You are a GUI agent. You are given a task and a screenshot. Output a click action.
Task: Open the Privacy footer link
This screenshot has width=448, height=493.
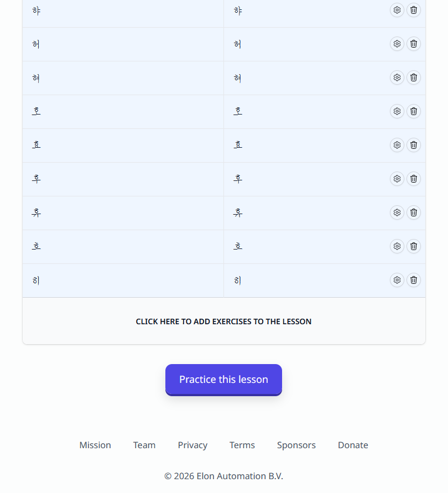pyautogui.click(x=192, y=445)
